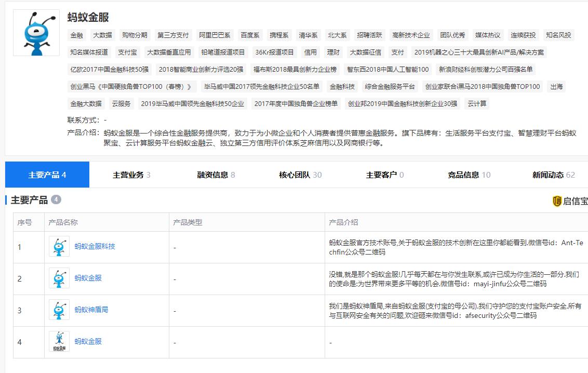The width and height of the screenshot is (588, 373).
Task: Select the 亿欧2017中国金融科技50强 tag
Action: 110,70
